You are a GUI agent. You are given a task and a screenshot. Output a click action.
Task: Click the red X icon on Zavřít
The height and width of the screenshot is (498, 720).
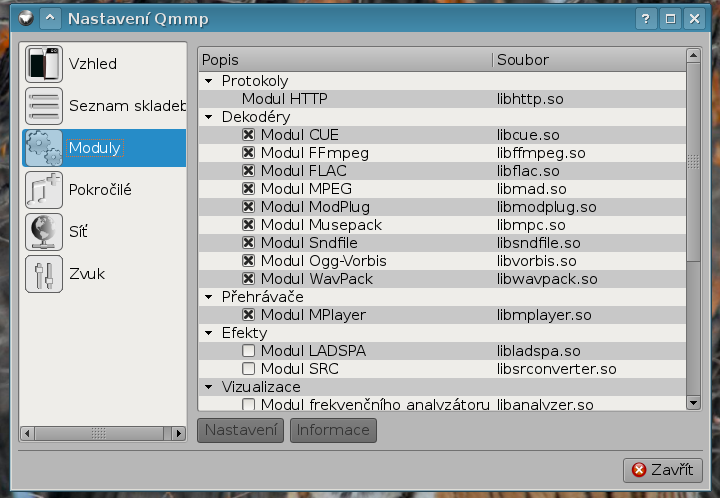pos(639,470)
